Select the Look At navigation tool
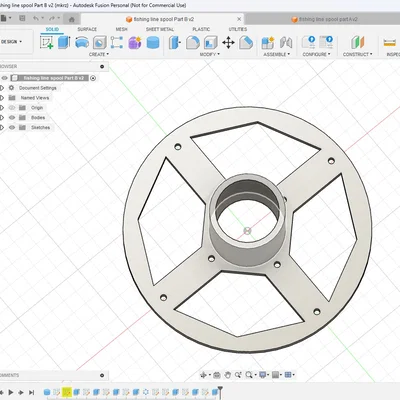This screenshot has width=400, height=400. pos(217,375)
